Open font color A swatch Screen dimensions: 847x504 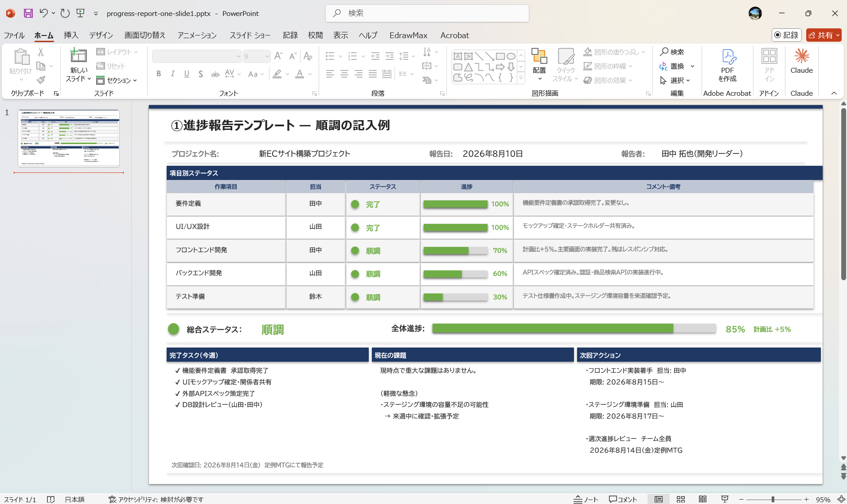300,74
